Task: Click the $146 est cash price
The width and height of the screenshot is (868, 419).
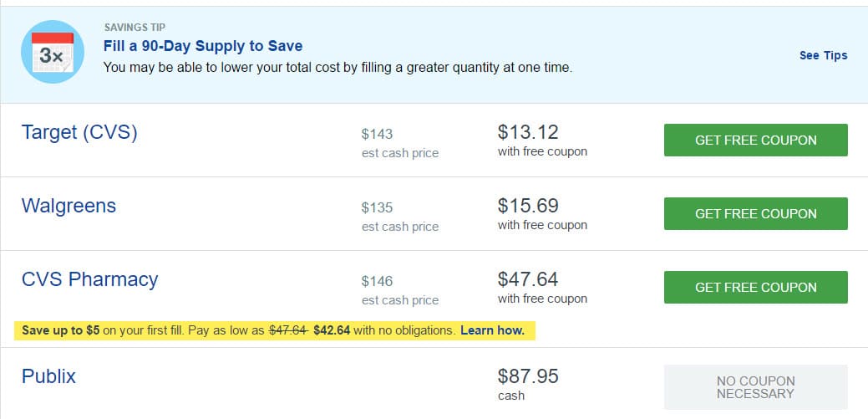Action: [377, 282]
